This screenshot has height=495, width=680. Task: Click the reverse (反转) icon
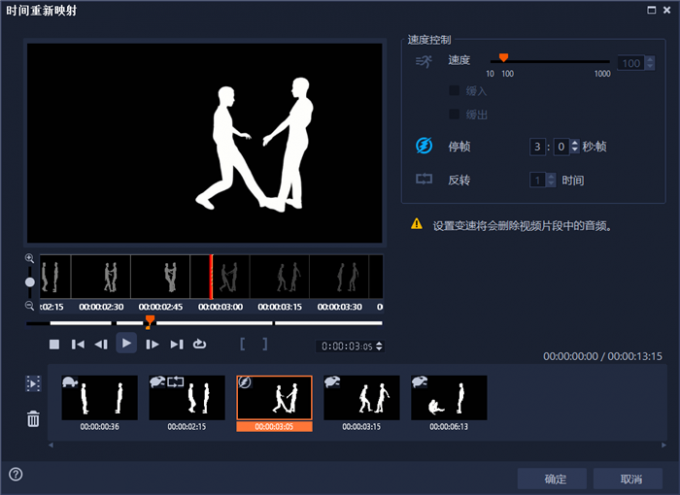(x=424, y=180)
